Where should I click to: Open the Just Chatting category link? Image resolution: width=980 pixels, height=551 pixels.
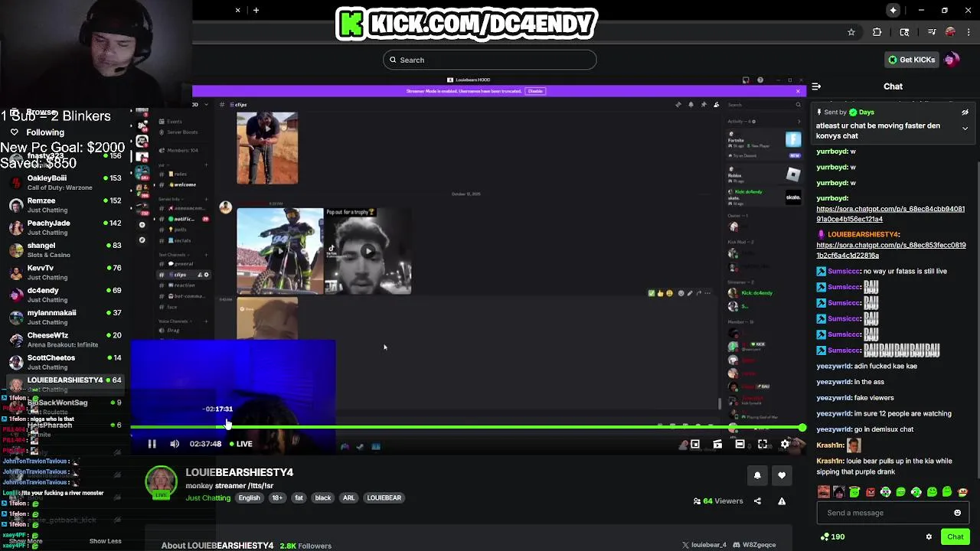(x=208, y=498)
